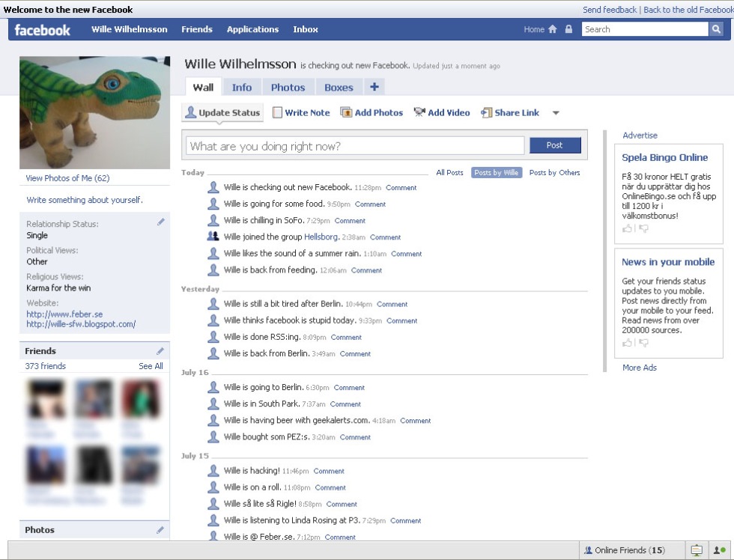Open Inbox in top navigation
The image size is (734, 560).
[x=306, y=29]
